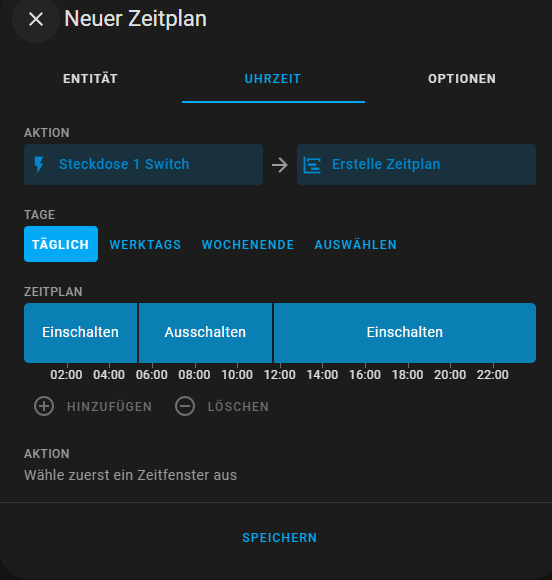
Task: Click the minus circle icon for Löschen
Action: pos(185,406)
